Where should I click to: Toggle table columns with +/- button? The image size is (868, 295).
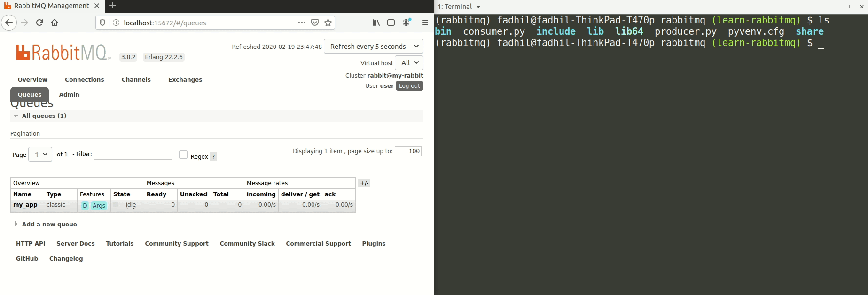click(x=364, y=183)
